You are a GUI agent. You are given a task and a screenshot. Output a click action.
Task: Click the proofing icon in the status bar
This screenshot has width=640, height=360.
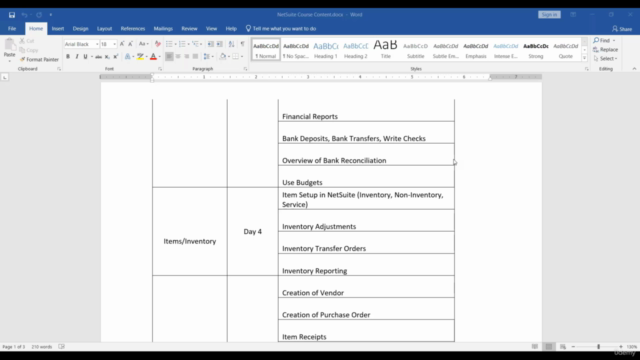click(61, 347)
